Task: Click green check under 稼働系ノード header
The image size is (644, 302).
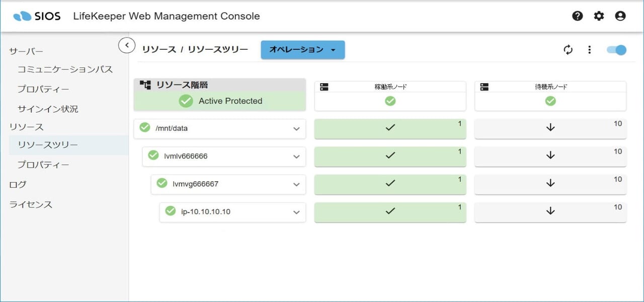Action: (x=390, y=101)
